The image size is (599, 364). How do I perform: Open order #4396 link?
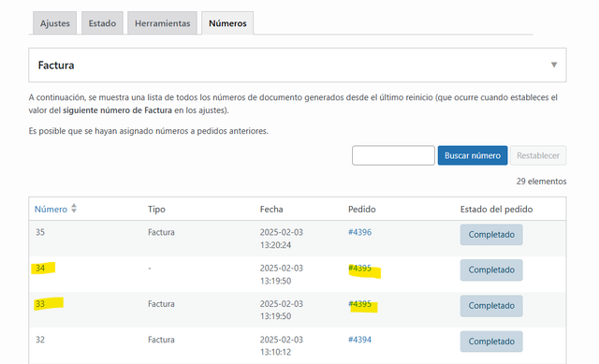coord(359,232)
